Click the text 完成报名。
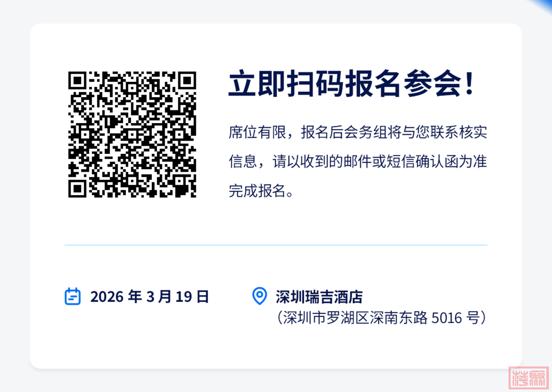 [261, 191]
